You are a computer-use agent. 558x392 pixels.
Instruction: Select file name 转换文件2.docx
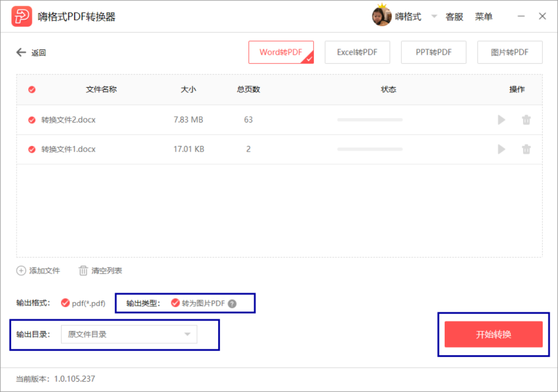68,120
